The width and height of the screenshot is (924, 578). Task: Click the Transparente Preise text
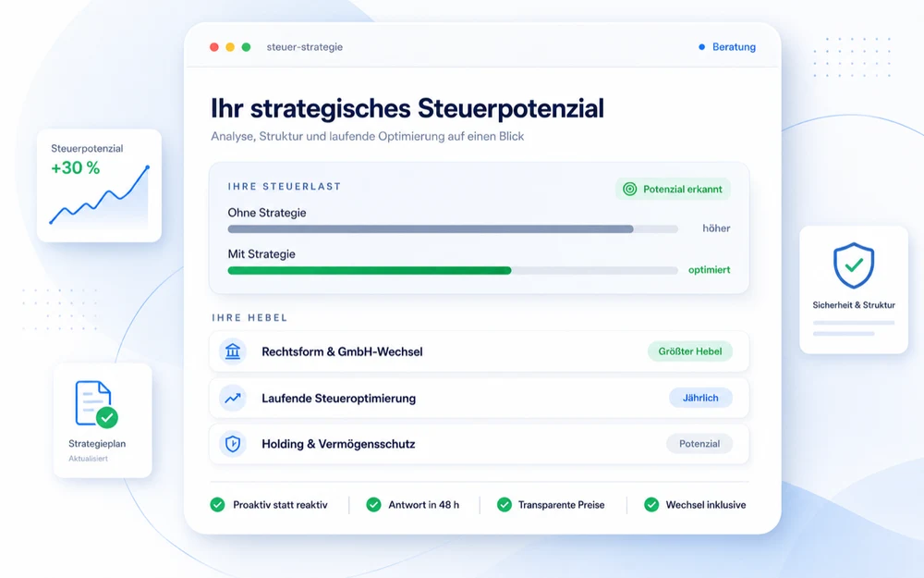click(x=562, y=505)
